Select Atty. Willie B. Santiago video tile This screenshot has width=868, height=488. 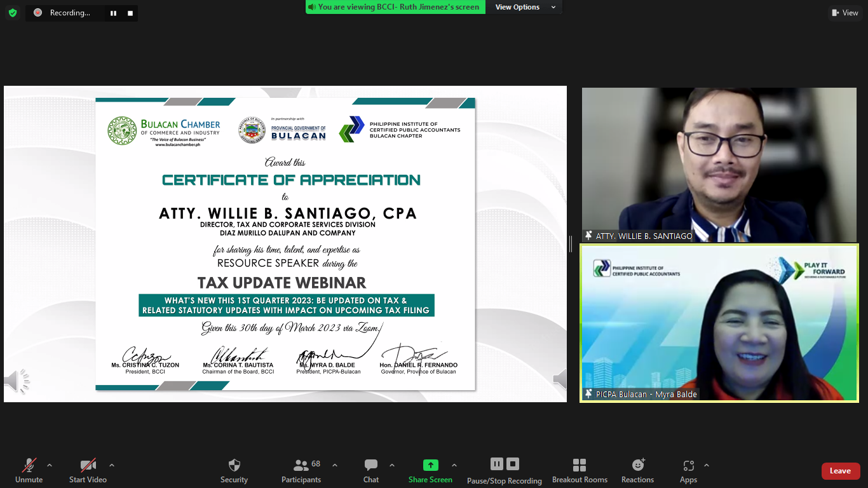(x=719, y=165)
